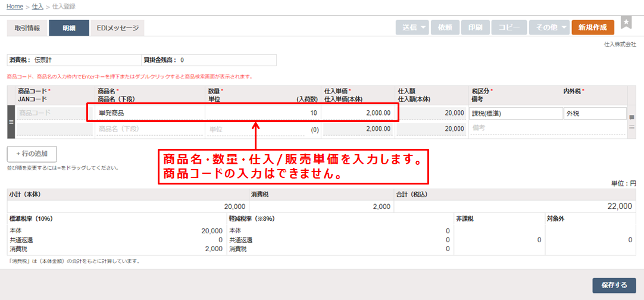The image size is (644, 300).
Task: Open the 課税(標準) tax category selector
Action: pyautogui.click(x=515, y=113)
